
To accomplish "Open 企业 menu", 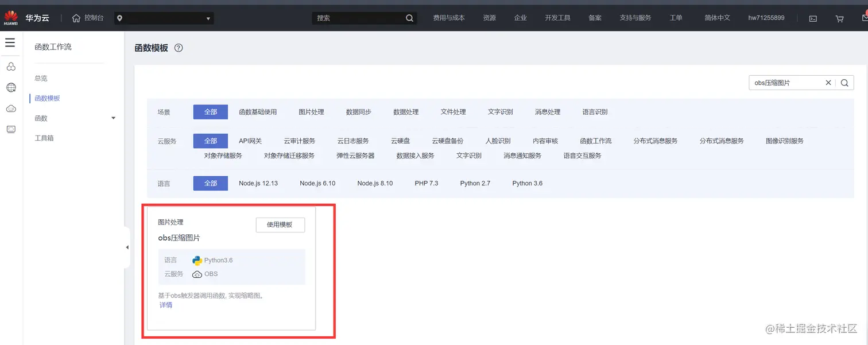I will pyautogui.click(x=520, y=18).
